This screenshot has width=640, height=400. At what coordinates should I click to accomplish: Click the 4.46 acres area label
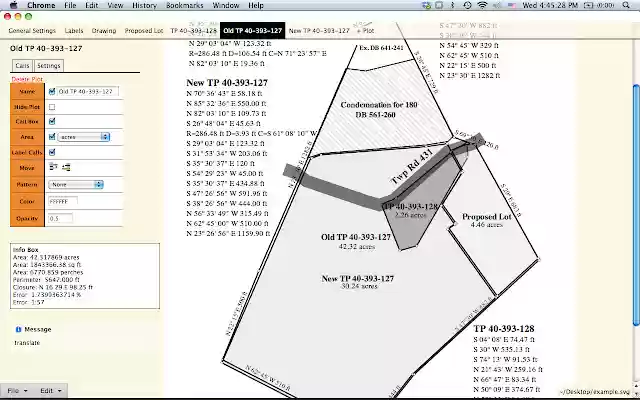[486, 224]
